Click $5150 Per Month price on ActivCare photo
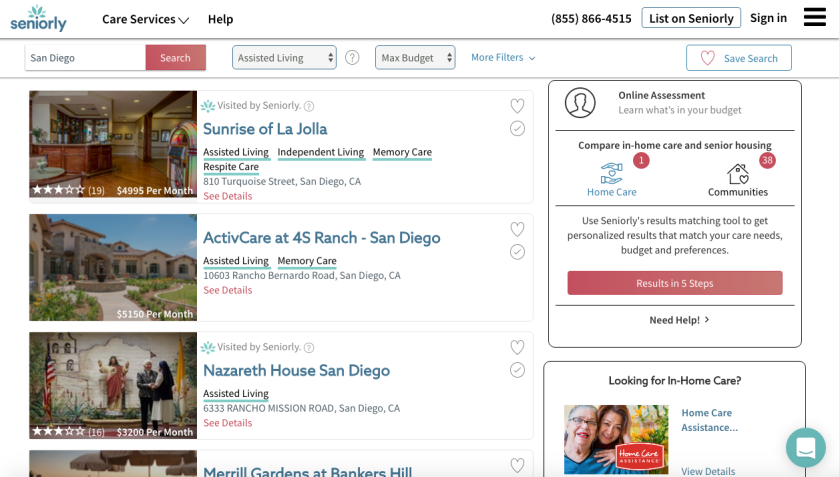The width and height of the screenshot is (840, 477). [155, 314]
